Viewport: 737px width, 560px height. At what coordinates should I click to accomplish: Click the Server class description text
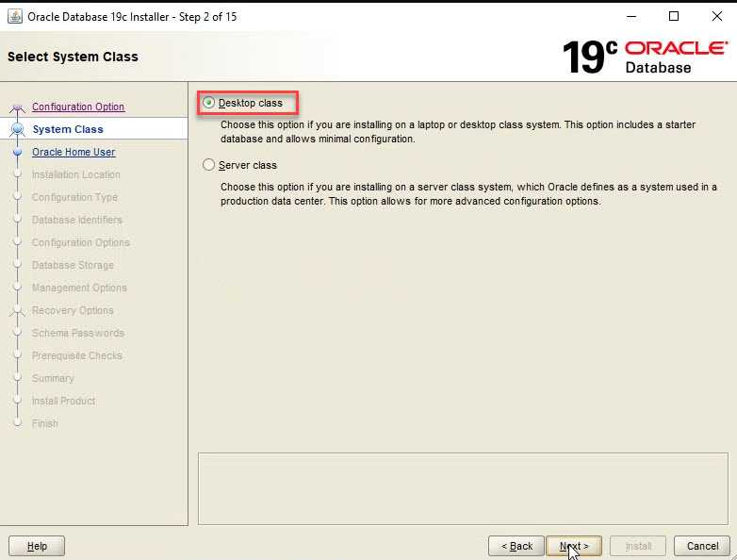point(468,193)
